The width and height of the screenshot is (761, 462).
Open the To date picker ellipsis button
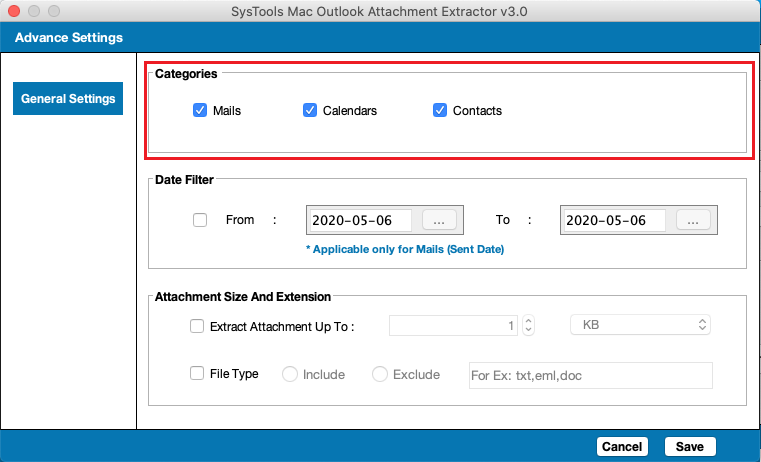coord(693,220)
